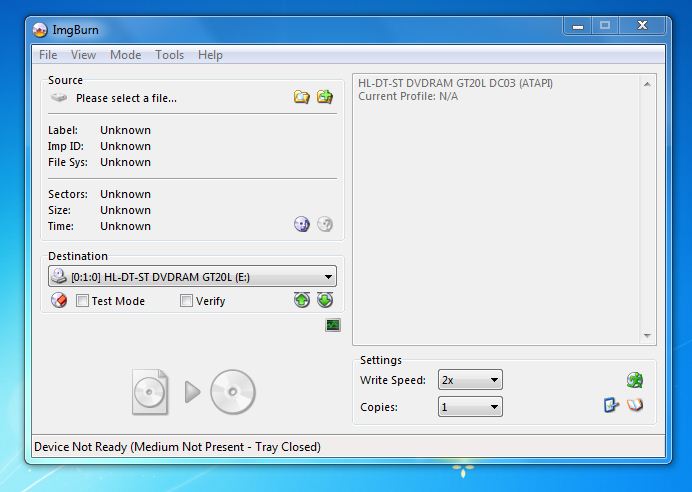Click the device info panel scroll-up arrow
The image size is (692, 492).
pyautogui.click(x=647, y=84)
